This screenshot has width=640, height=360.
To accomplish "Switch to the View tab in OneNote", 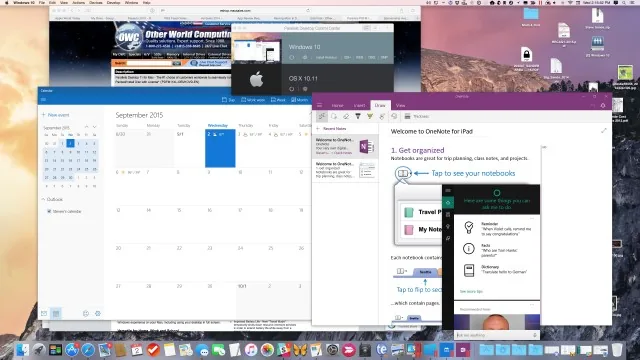I will (400, 105).
